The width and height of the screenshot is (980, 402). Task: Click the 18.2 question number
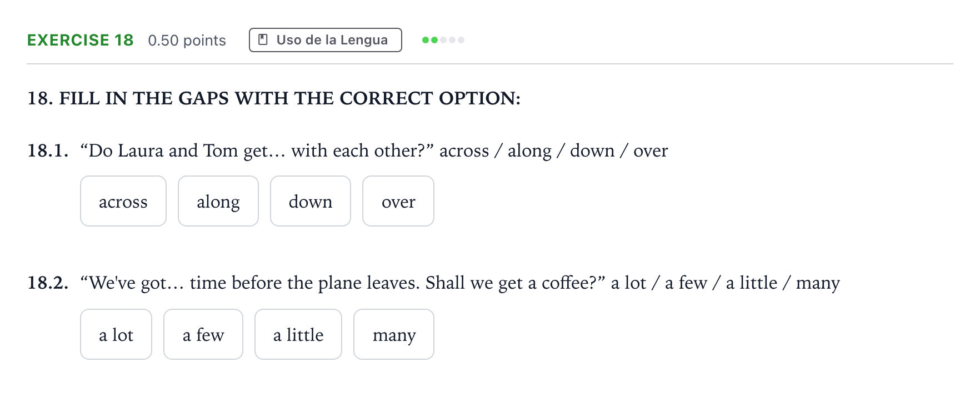coord(48,283)
